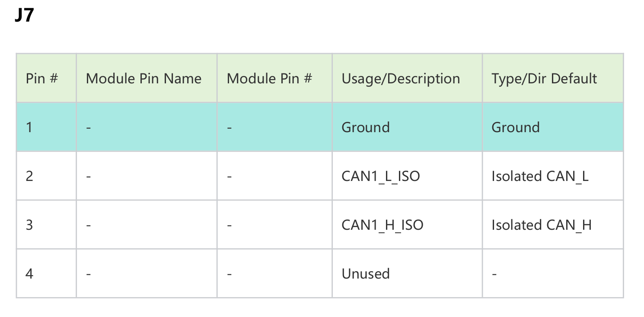Click the Module Pin Name column header
The height and width of the screenshot is (317, 644).
coord(143,79)
